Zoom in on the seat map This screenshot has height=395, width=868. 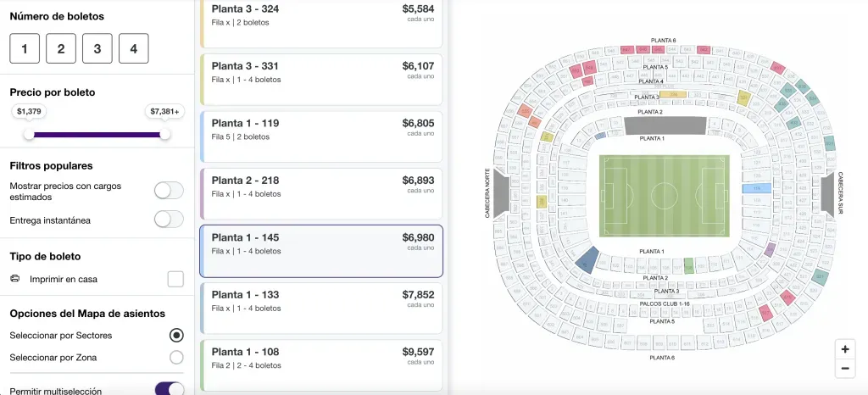click(844, 349)
